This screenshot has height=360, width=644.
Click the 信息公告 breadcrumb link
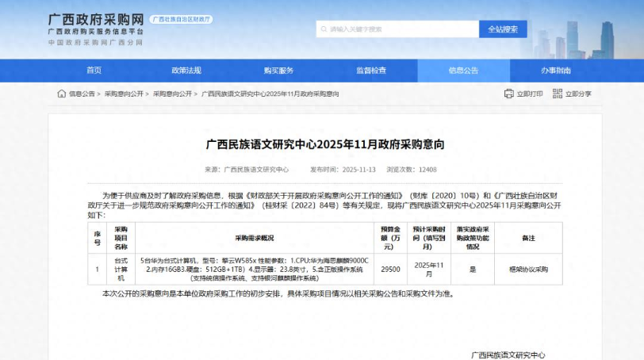pos(82,94)
